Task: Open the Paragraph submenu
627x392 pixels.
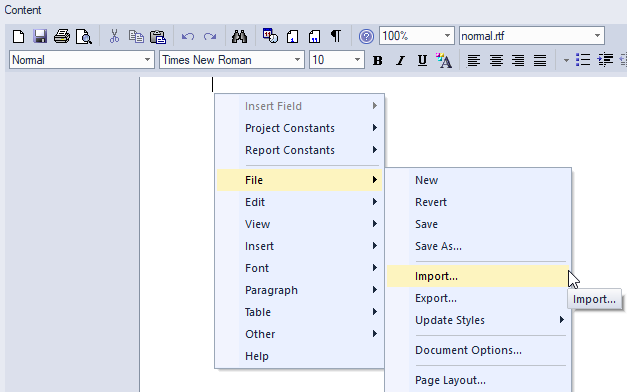Action: click(x=300, y=290)
